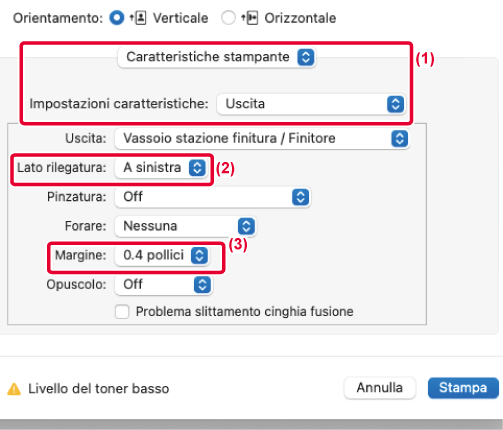The image size is (503, 430).
Task: Click the blue arrows on Impostazioni caratteristiche
Action: click(x=396, y=104)
